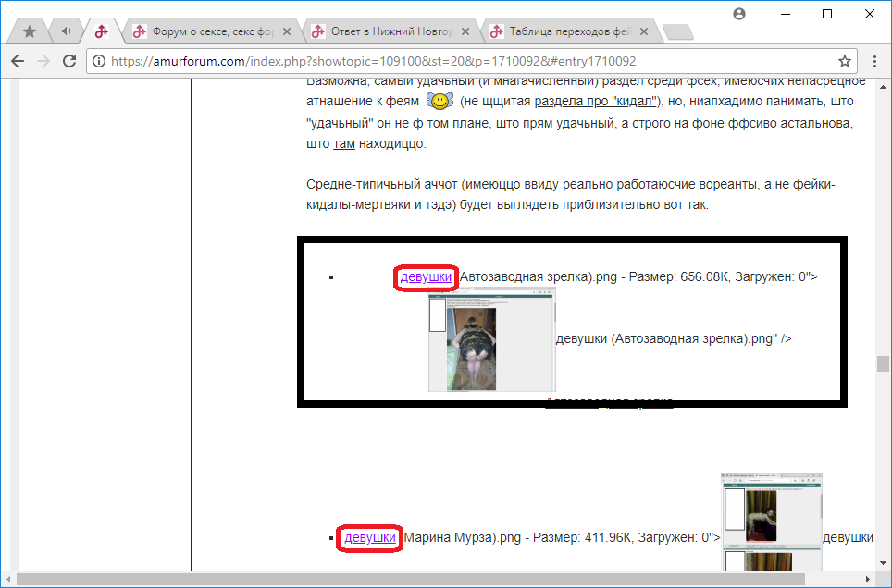Click the browser back arrow
This screenshot has height=588, width=892.
point(18,61)
